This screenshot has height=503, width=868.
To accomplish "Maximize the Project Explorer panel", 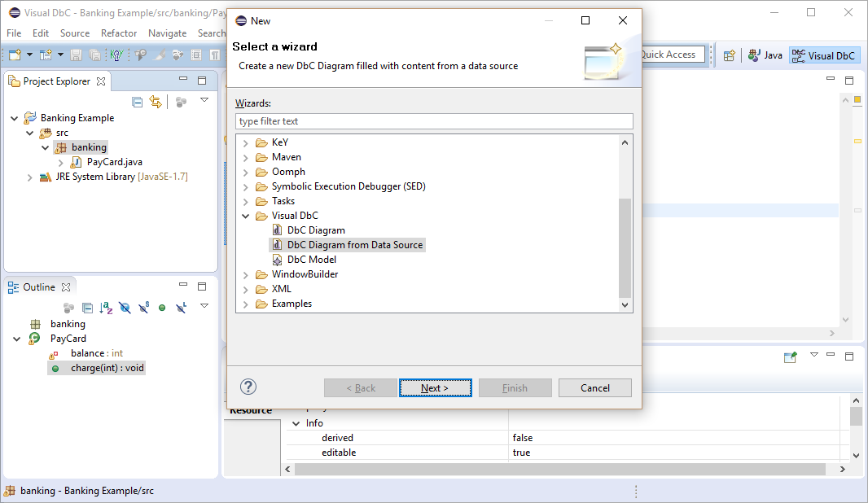I will [202, 81].
